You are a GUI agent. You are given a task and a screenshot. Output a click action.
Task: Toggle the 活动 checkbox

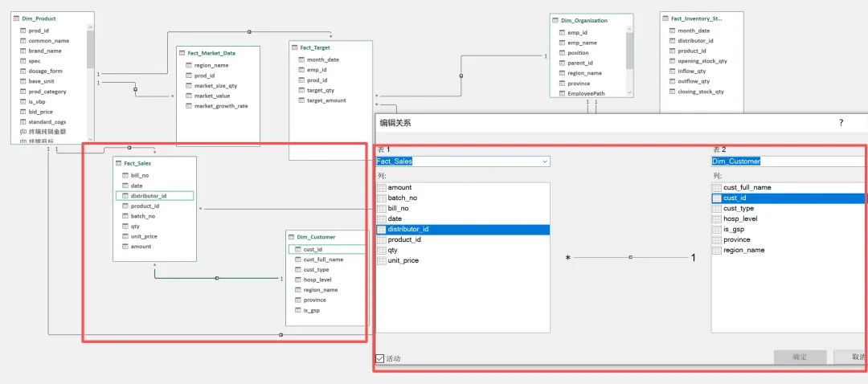pyautogui.click(x=379, y=358)
